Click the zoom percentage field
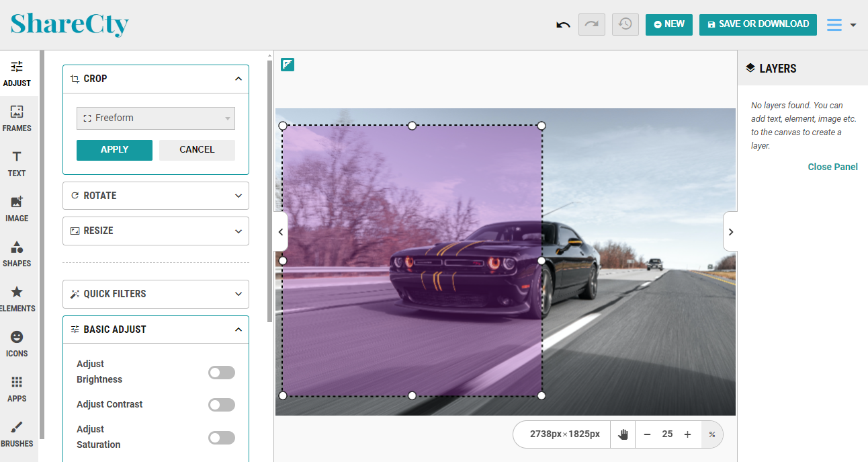Screen dimensions: 868x462 click(x=668, y=434)
